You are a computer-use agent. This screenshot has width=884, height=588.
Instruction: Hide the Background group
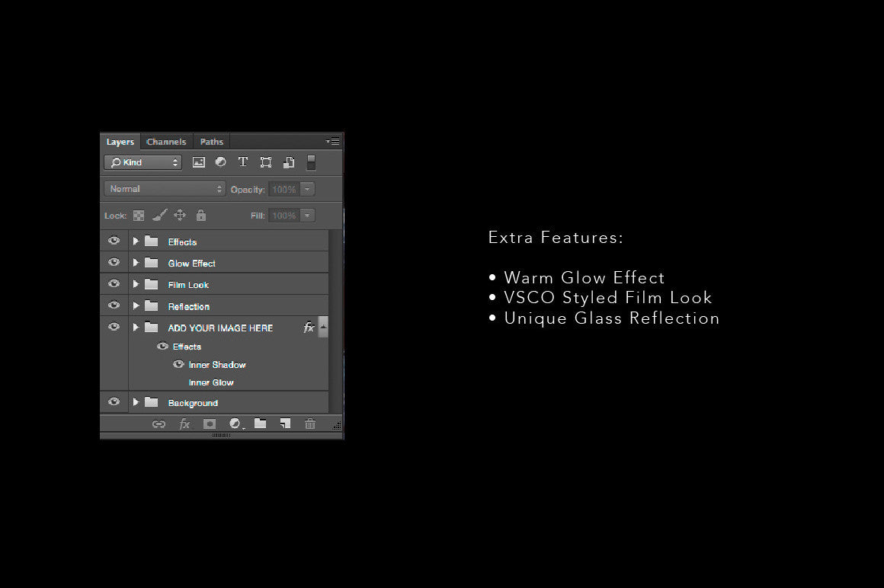pos(114,402)
